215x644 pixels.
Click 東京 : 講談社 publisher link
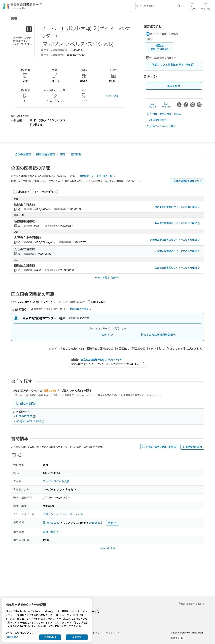50,532
